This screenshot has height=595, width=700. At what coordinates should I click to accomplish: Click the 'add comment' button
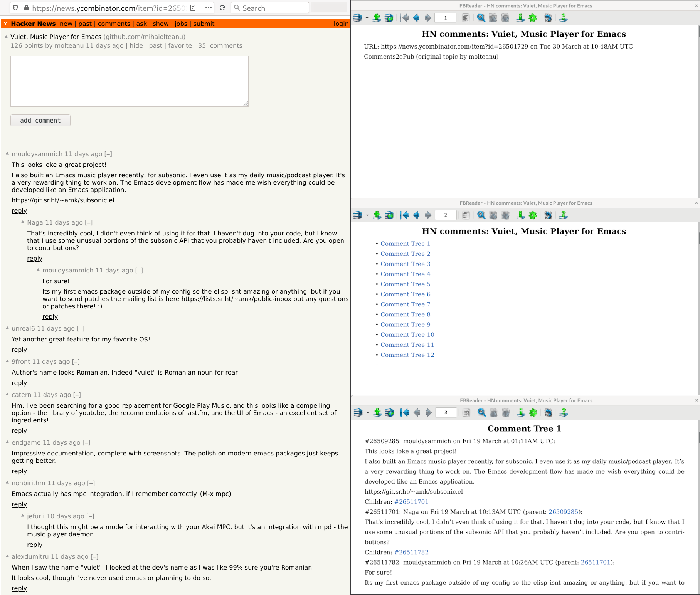(x=40, y=120)
